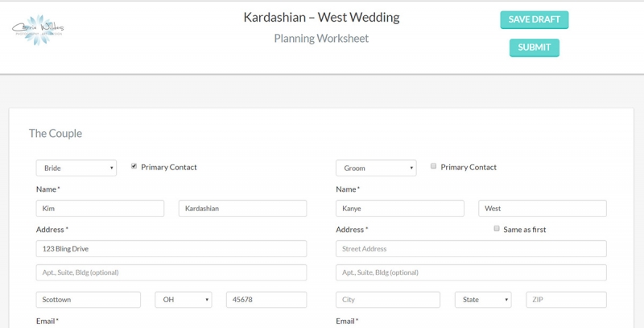This screenshot has height=328, width=644.
Task: Edit the first name field containing Kim
Action: point(100,209)
